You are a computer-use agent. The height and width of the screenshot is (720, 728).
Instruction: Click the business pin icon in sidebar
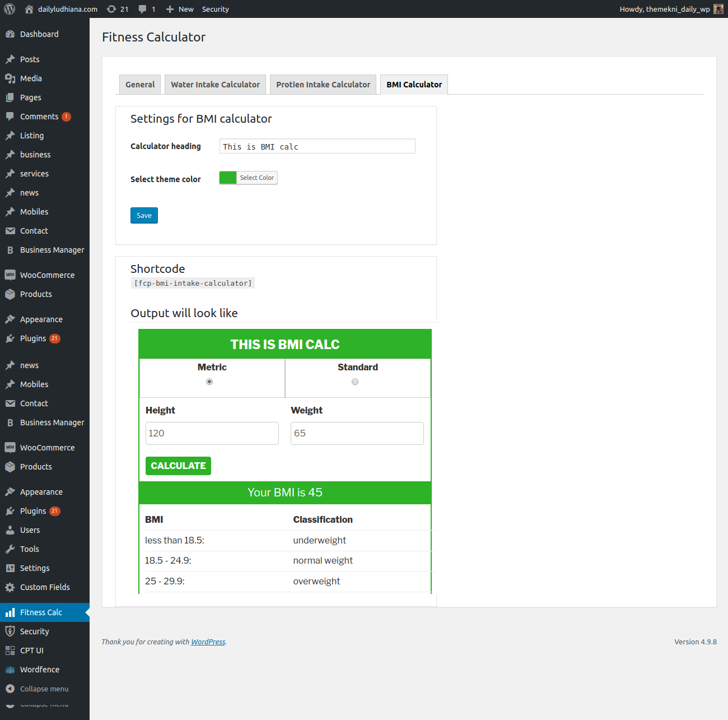click(10, 155)
